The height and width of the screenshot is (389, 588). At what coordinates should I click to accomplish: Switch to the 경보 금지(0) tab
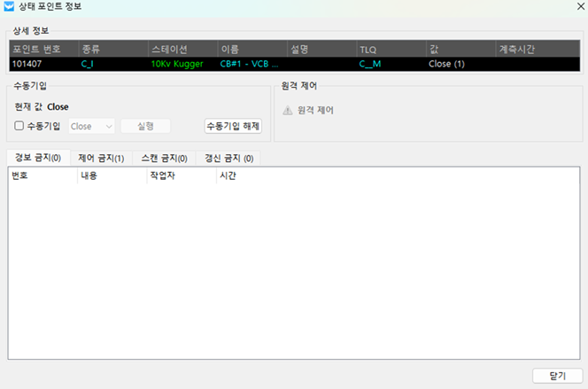[x=37, y=158]
